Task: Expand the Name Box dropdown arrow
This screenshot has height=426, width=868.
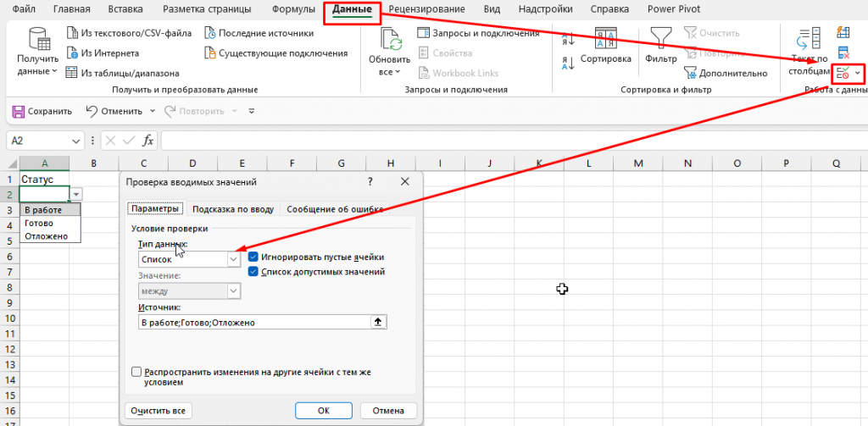Action: [x=77, y=141]
